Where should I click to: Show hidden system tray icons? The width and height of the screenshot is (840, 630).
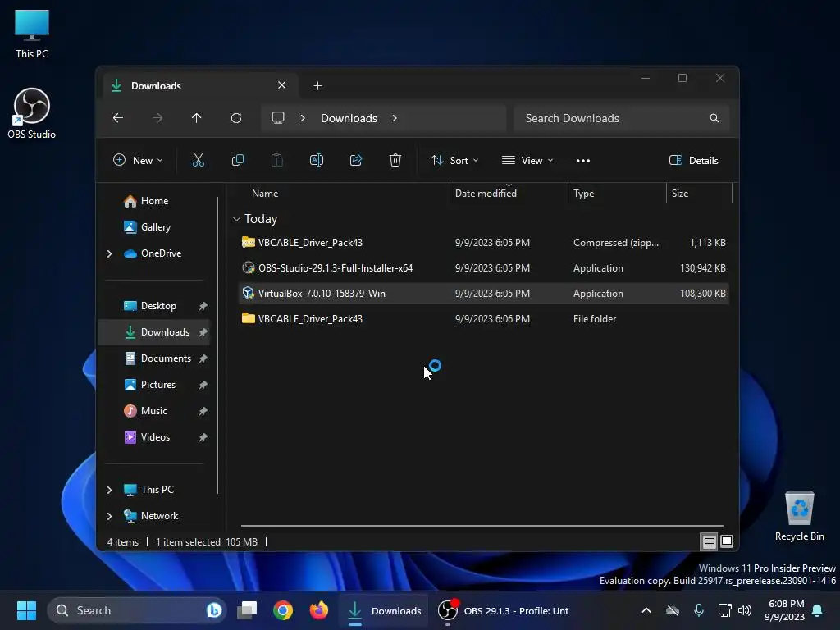646,610
